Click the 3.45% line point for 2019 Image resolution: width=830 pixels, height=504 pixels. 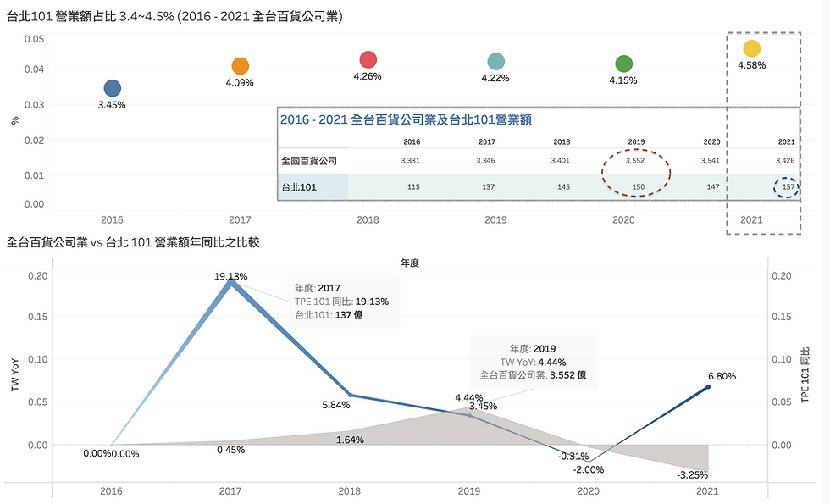(469, 416)
